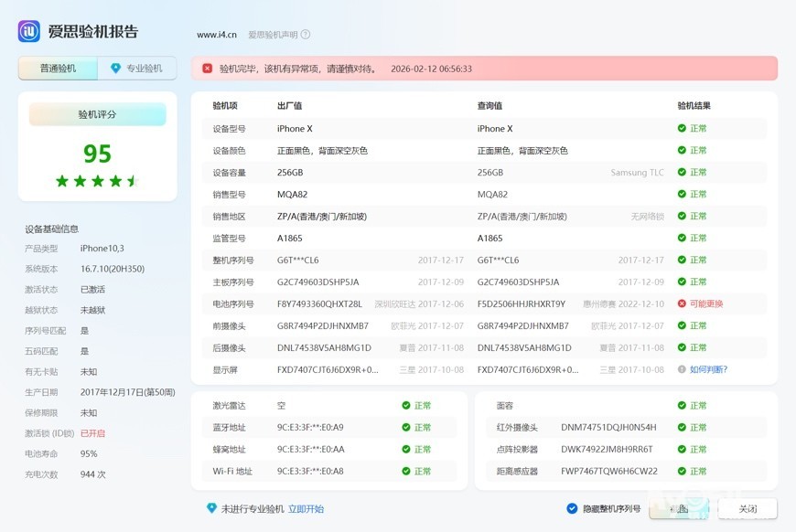Click the star rating under score 95
The width and height of the screenshot is (796, 532).
pyautogui.click(x=97, y=181)
